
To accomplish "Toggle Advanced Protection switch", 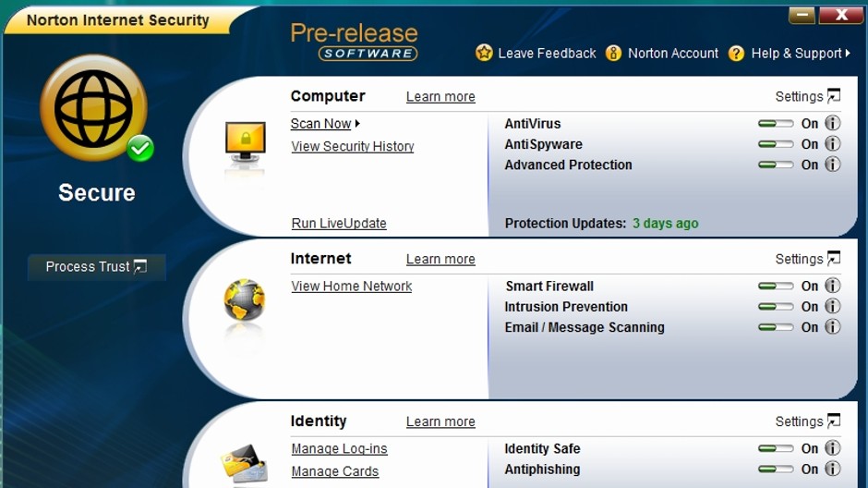I will pyautogui.click(x=776, y=165).
